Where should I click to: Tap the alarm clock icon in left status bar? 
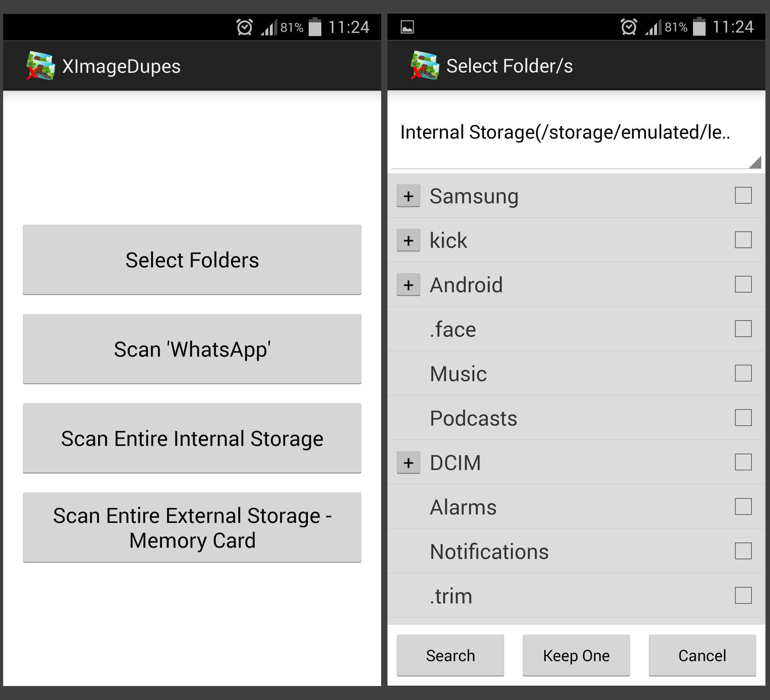point(244,27)
